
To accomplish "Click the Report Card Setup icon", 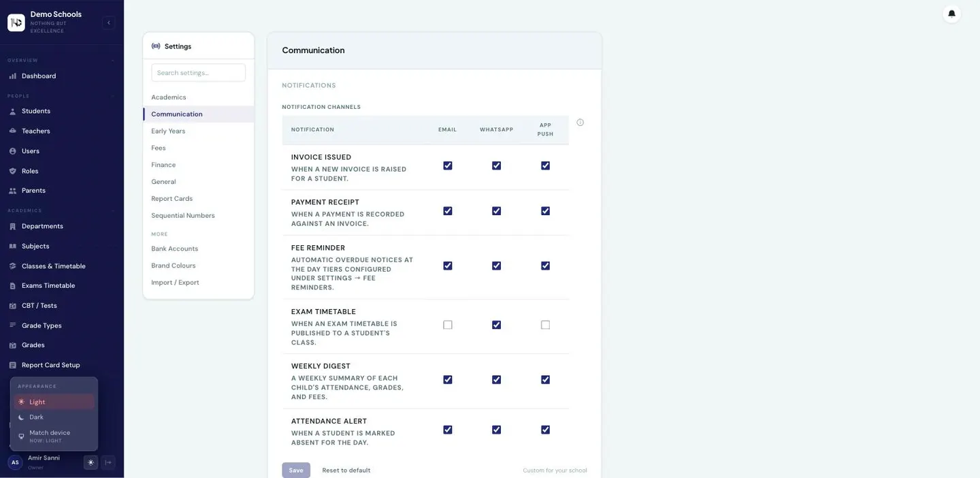I will [12, 365].
